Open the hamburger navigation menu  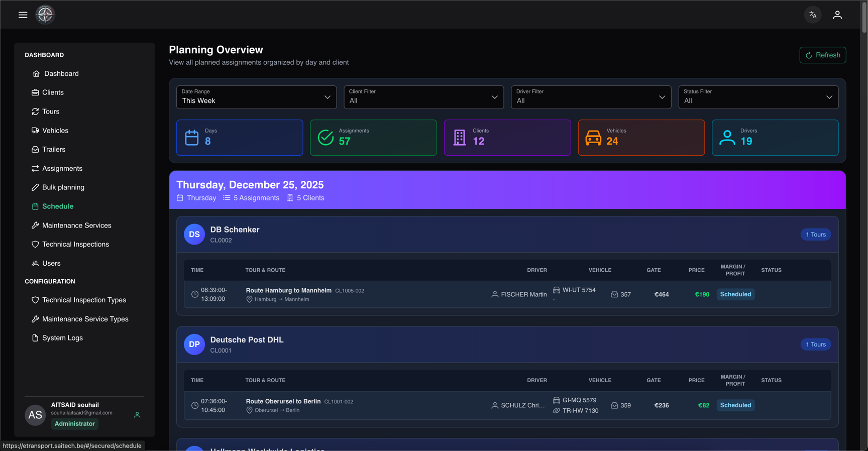[23, 15]
